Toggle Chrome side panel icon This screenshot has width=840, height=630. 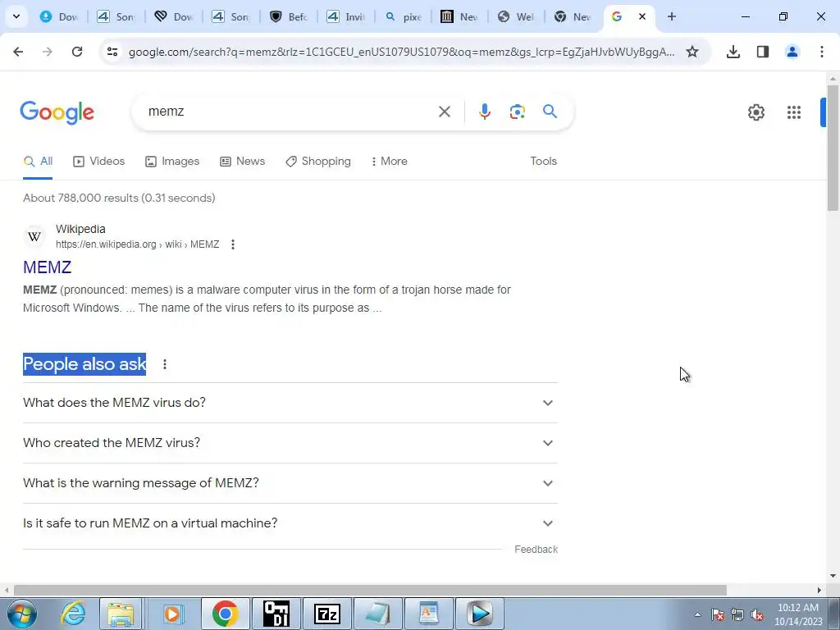pyautogui.click(x=762, y=52)
